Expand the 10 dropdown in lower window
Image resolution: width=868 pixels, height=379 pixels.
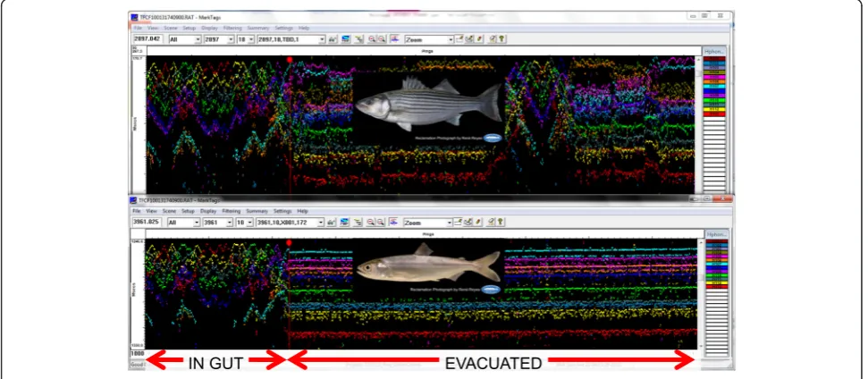(249, 223)
